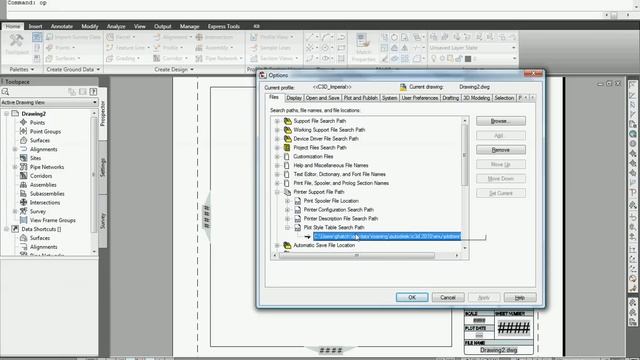Screen dimensions: 640x360
Task: Open the Selection tab
Action: pyautogui.click(x=504, y=98)
